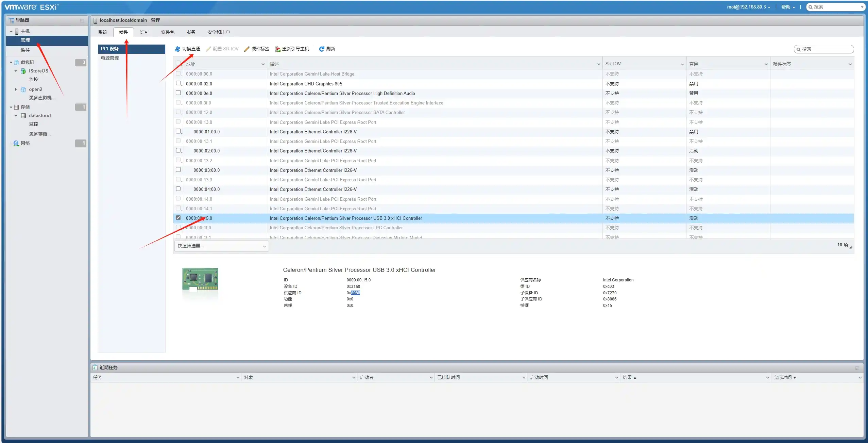Open the description (描述) column dropdown arrow
Screen dimensions: 868x443
598,64
